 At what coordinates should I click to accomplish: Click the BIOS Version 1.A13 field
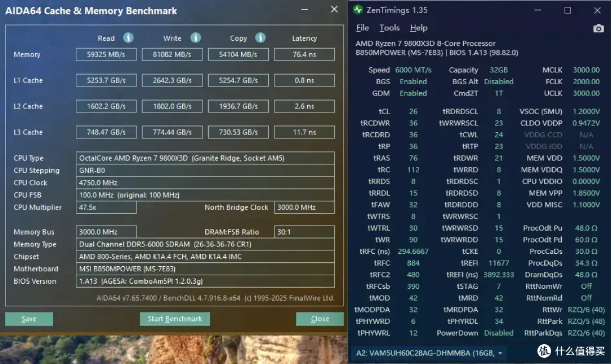pyautogui.click(x=205, y=281)
